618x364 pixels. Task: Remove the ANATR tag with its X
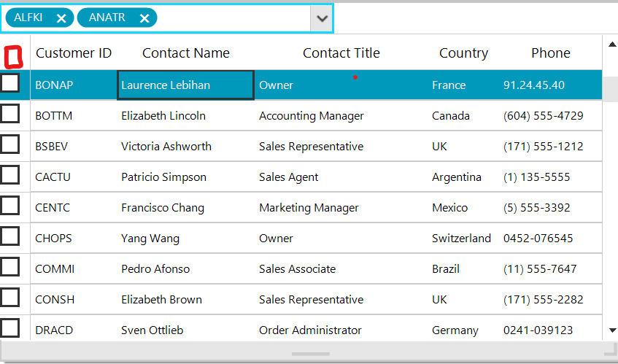(144, 18)
